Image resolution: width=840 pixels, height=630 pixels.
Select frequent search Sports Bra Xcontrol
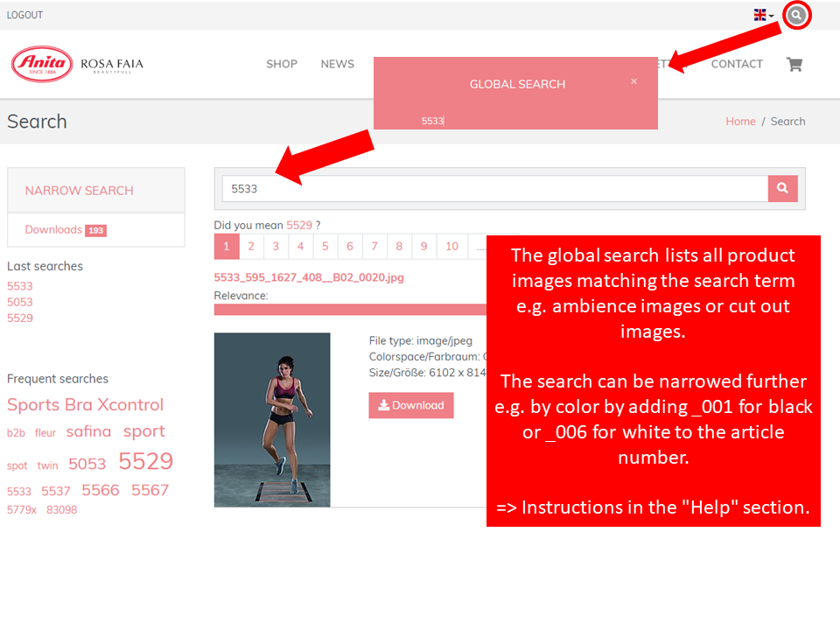tap(85, 405)
